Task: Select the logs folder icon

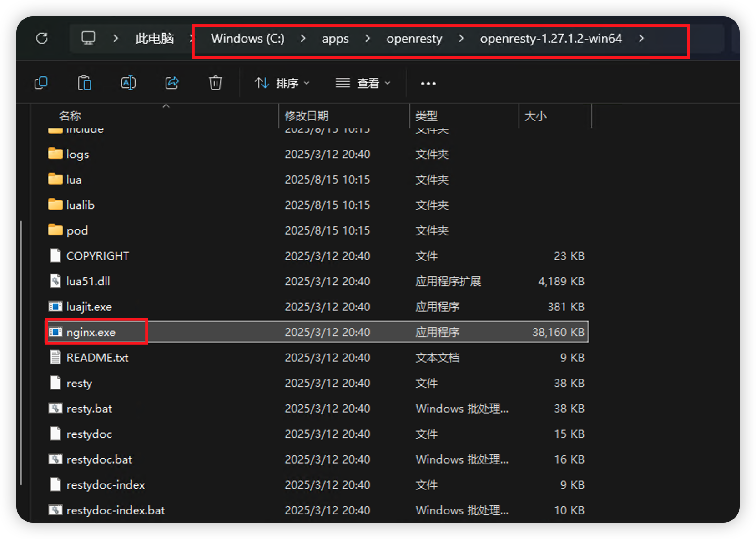Action: click(x=55, y=154)
